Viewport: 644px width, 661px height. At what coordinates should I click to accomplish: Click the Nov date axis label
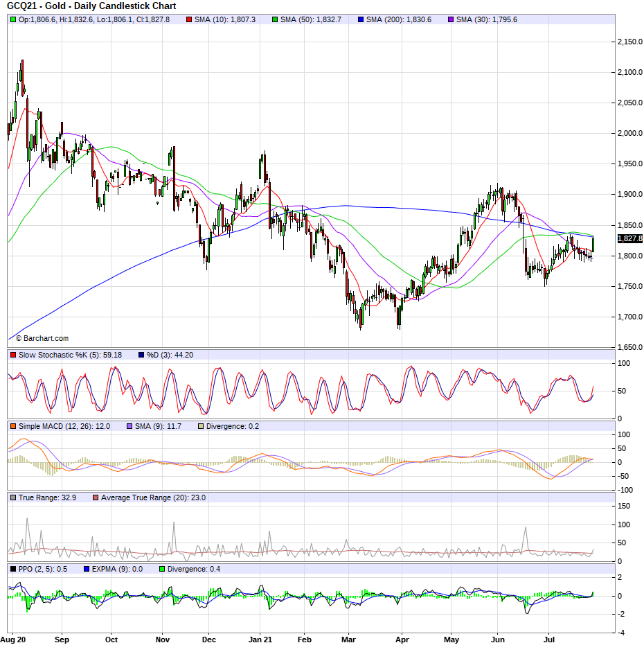[163, 640]
